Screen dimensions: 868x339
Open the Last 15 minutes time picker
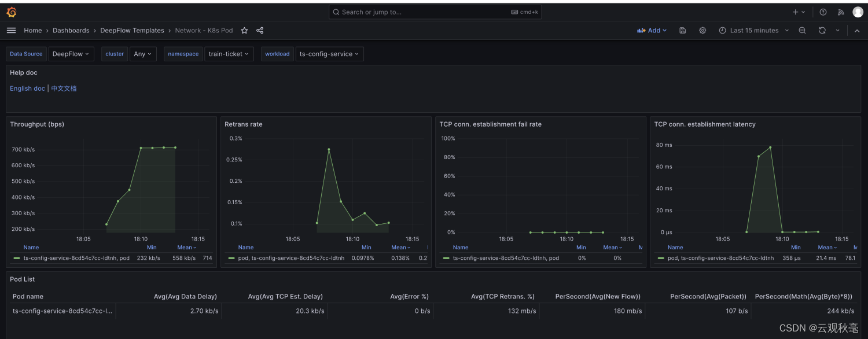click(754, 31)
